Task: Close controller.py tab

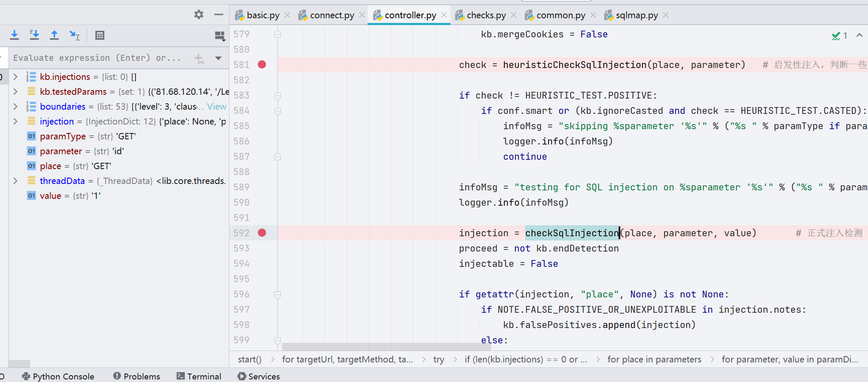Action: click(x=444, y=15)
